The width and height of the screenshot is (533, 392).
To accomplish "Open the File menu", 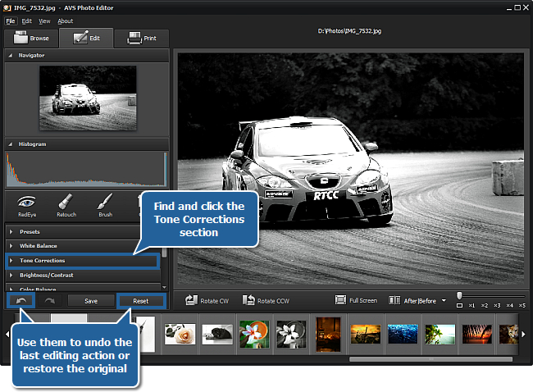I will pyautogui.click(x=11, y=21).
